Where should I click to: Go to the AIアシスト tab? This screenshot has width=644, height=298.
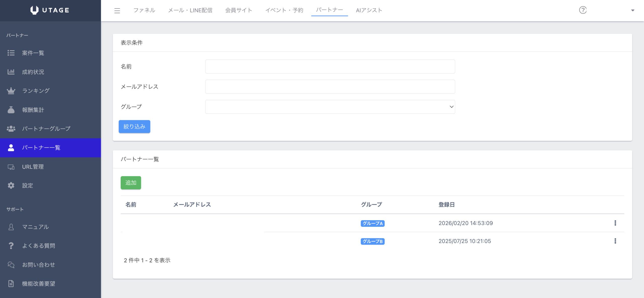[369, 10]
